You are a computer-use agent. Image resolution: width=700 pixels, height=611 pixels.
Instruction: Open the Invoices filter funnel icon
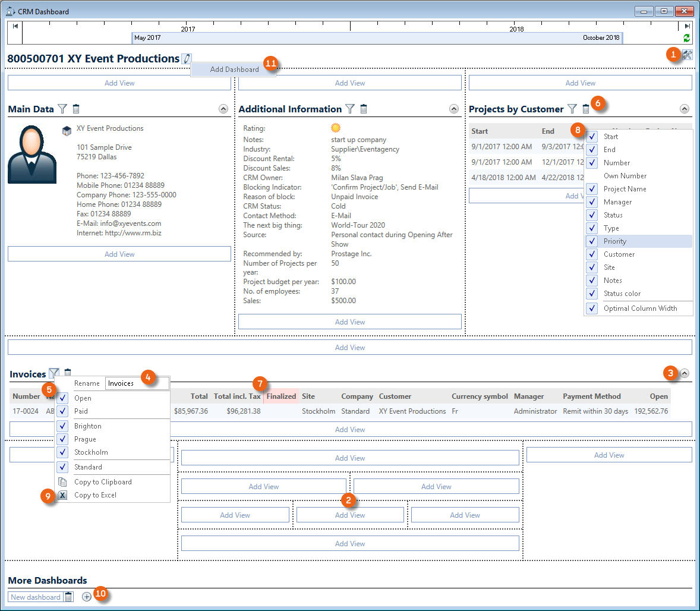[53, 373]
